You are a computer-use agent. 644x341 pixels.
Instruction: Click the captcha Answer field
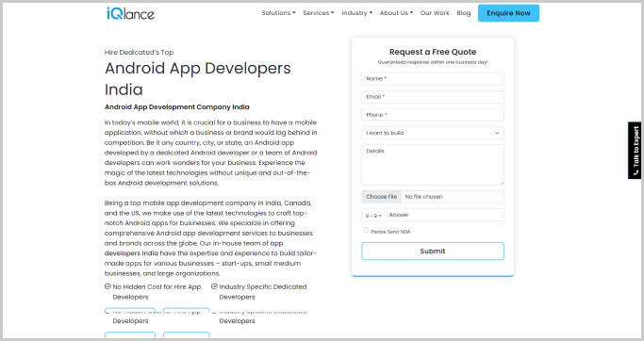coord(445,215)
